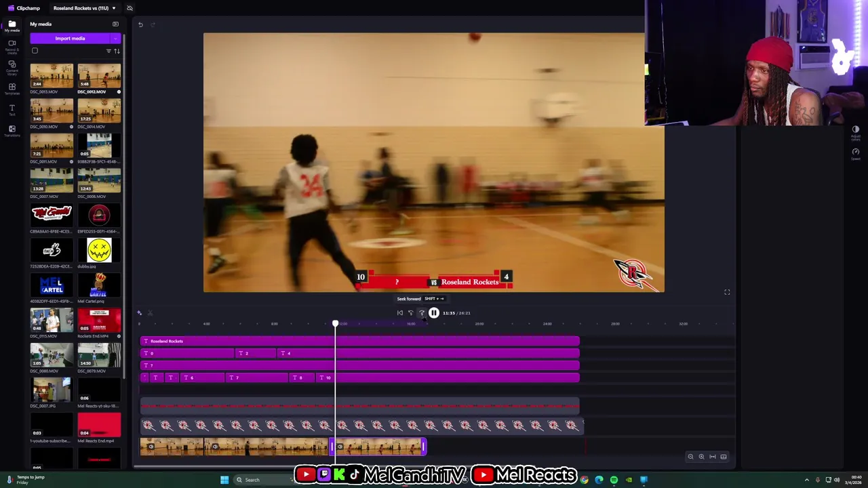
Task: Select the Rockets logo overlay track clip
Action: click(361, 426)
